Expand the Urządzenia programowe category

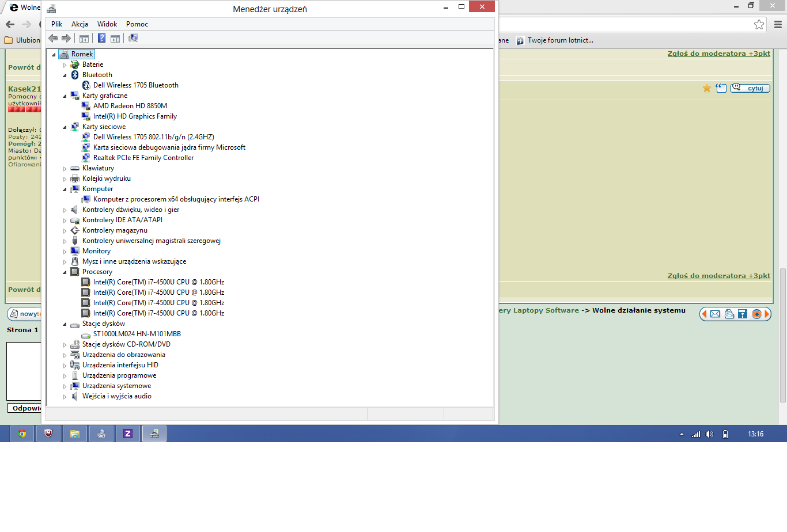coord(65,376)
